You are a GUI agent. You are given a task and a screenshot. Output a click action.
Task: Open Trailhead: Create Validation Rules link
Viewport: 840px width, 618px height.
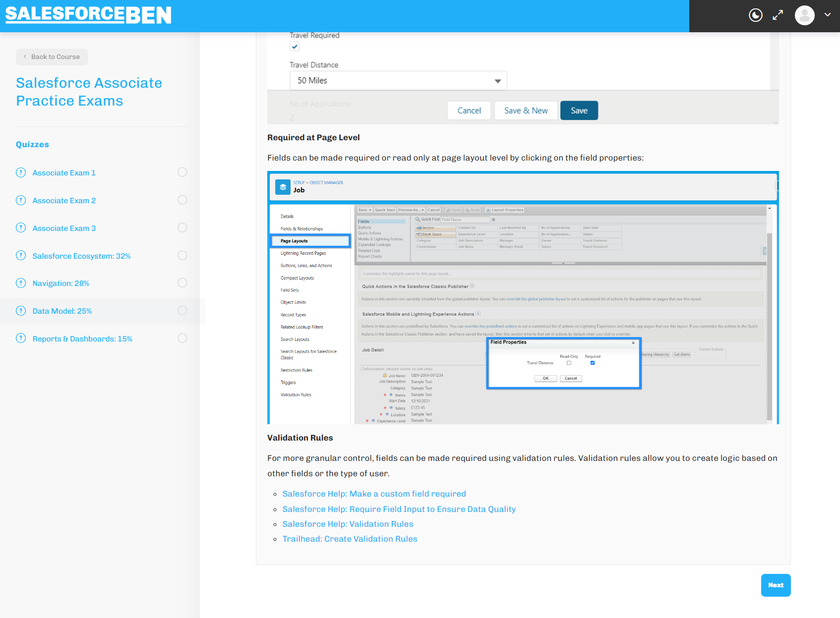coord(350,539)
